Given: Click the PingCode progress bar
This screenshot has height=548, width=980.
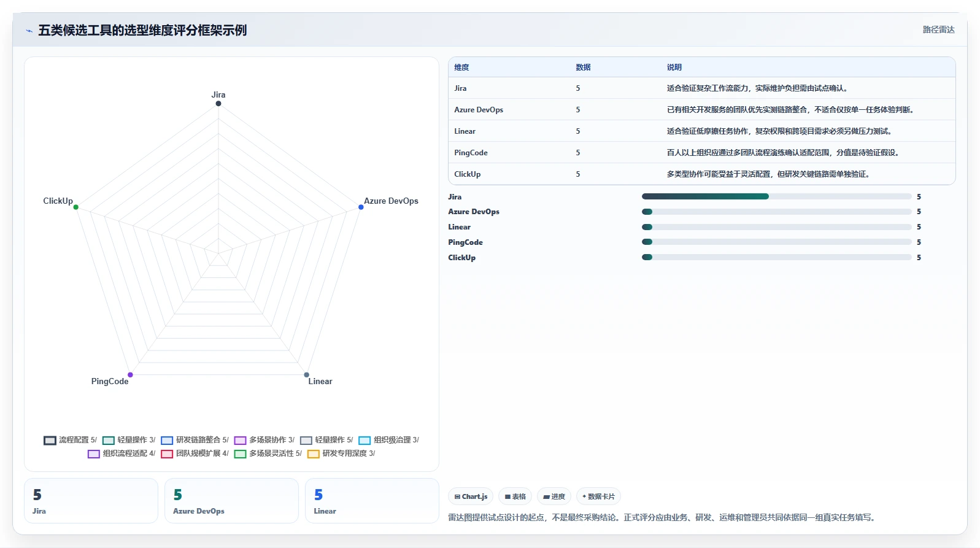Looking at the screenshot, I should [776, 242].
